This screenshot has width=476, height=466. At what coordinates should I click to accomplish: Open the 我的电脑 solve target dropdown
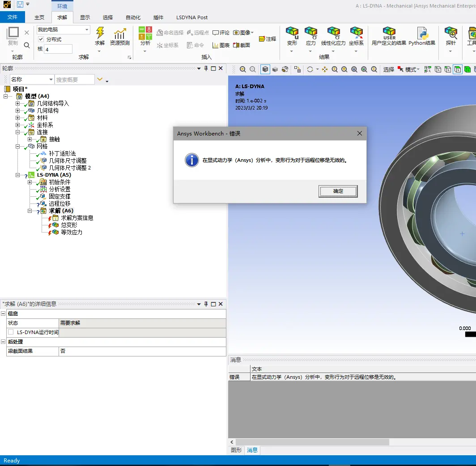coord(87,30)
